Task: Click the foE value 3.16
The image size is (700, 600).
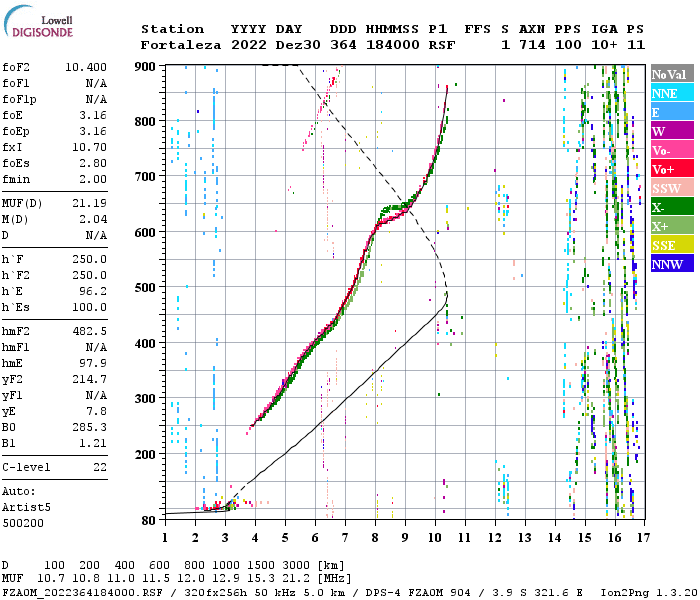Action: click(x=93, y=115)
